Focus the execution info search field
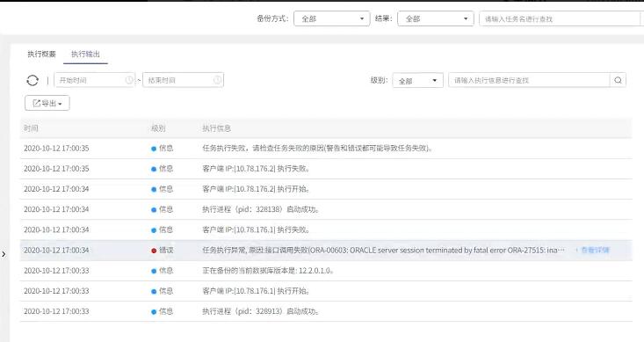The height and width of the screenshot is (342, 644). 529,80
